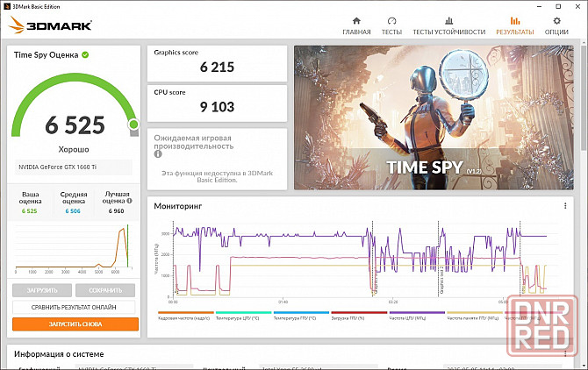Toggle Температура ГПУ legend entry
The width and height of the screenshot is (588, 370).
[x=301, y=316]
